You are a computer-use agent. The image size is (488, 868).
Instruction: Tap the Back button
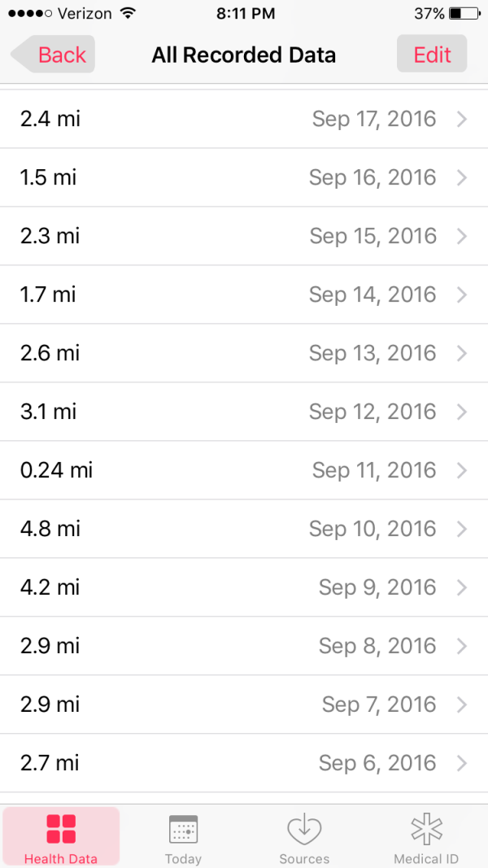(x=54, y=55)
